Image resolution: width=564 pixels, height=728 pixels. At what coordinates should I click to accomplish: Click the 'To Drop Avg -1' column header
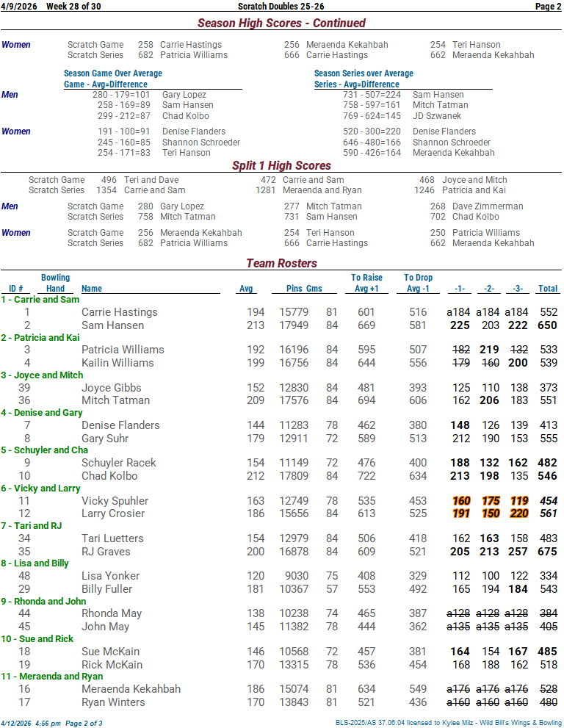point(419,283)
